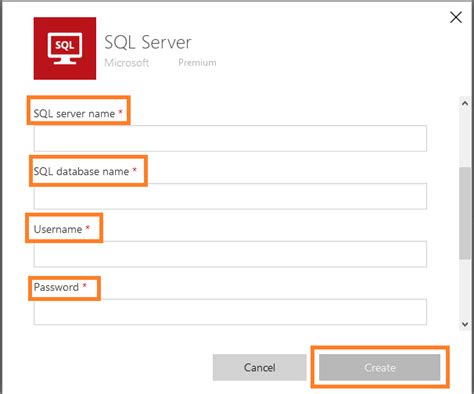Click the Create button
474x394 pixels.
click(x=380, y=367)
